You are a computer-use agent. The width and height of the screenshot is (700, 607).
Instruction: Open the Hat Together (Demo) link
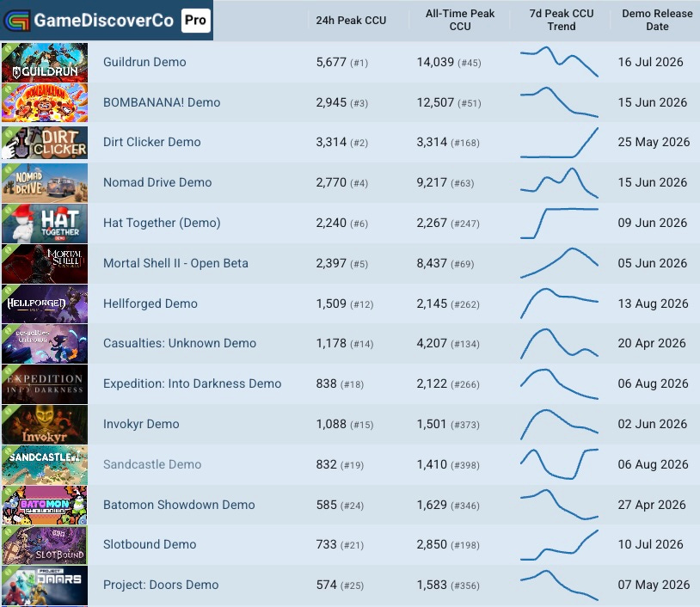[x=162, y=223]
